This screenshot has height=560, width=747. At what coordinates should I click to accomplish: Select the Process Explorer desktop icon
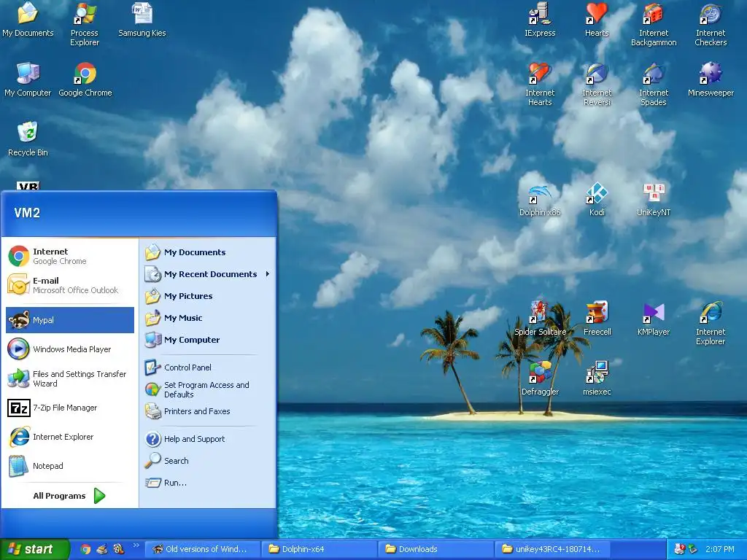[85, 25]
